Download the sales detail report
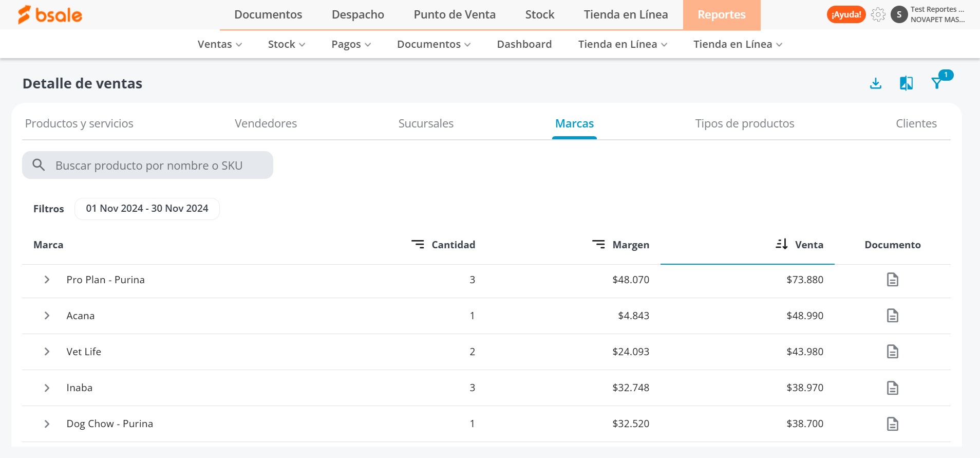980x458 pixels. (876, 83)
